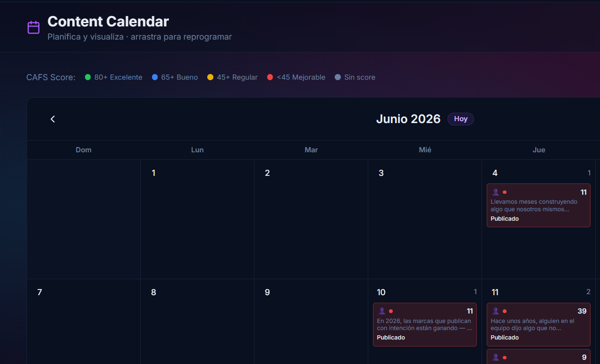The width and height of the screenshot is (600, 364).
Task: Click the "Mié" column header
Action: (425, 150)
